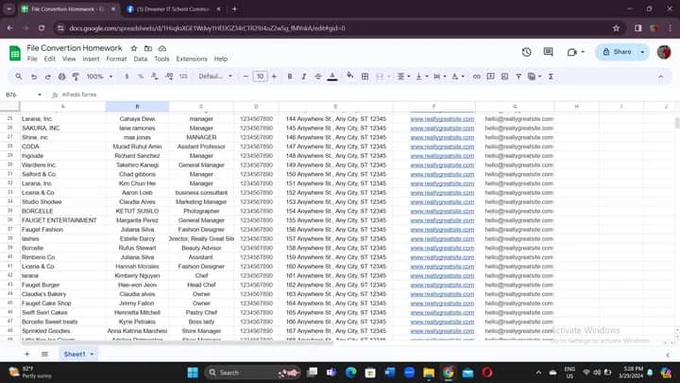This screenshot has width=680, height=383.
Task: Click the Share button
Action: tap(617, 52)
